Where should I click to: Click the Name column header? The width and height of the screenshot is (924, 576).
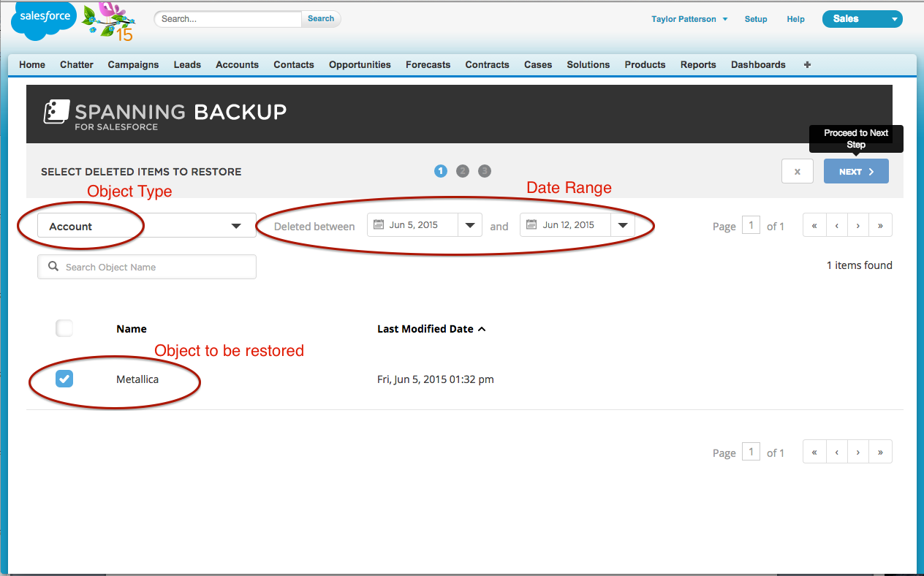[x=132, y=329]
